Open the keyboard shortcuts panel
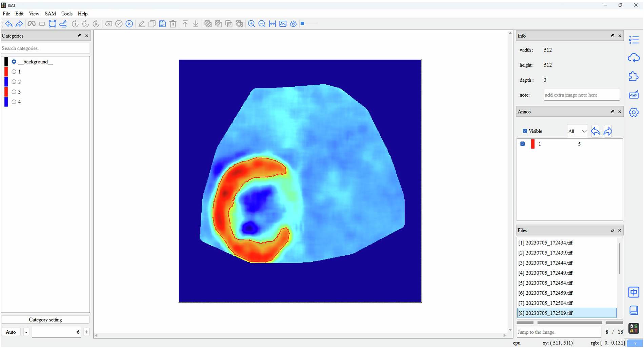The width and height of the screenshot is (644, 348). (x=634, y=94)
